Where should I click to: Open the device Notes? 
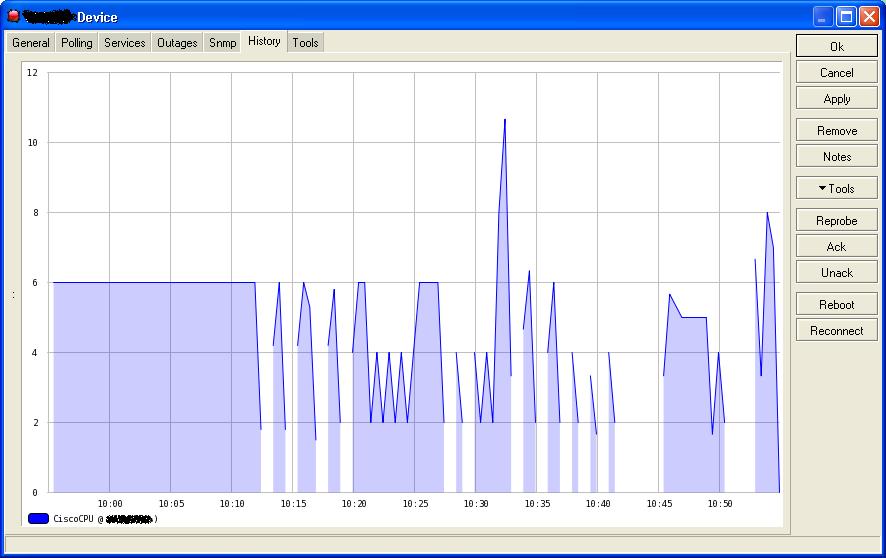pos(837,156)
